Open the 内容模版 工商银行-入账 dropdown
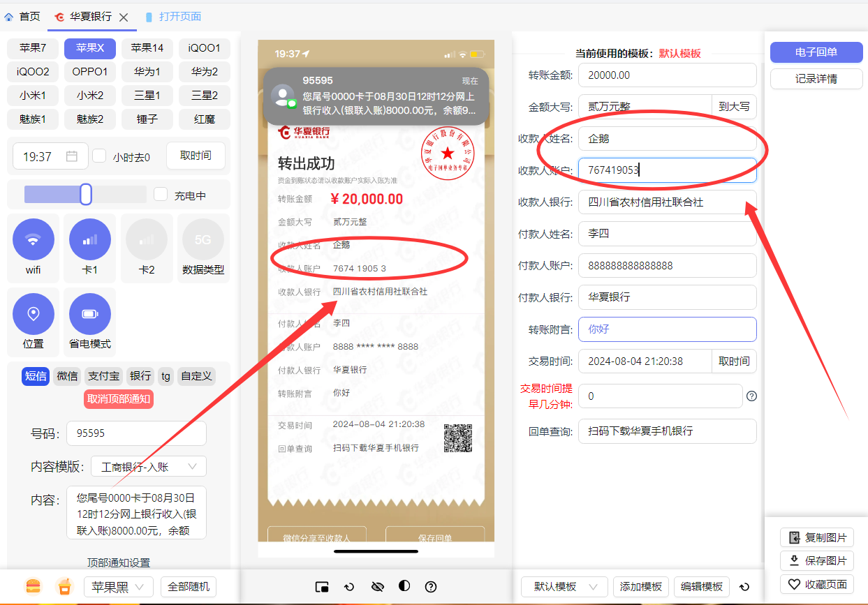 click(x=149, y=467)
